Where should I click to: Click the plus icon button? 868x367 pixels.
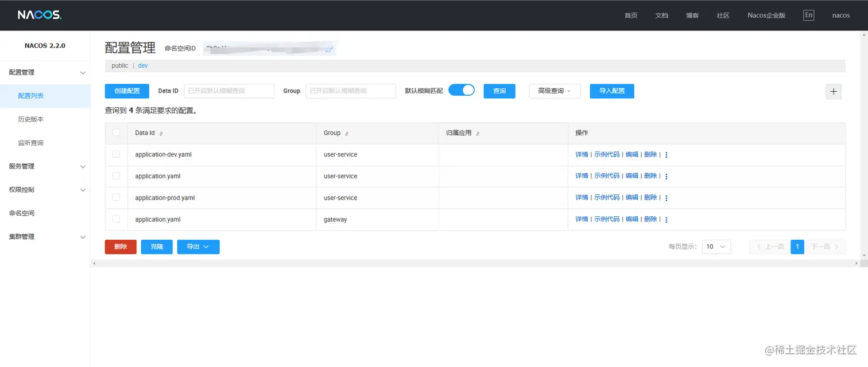pyautogui.click(x=833, y=91)
